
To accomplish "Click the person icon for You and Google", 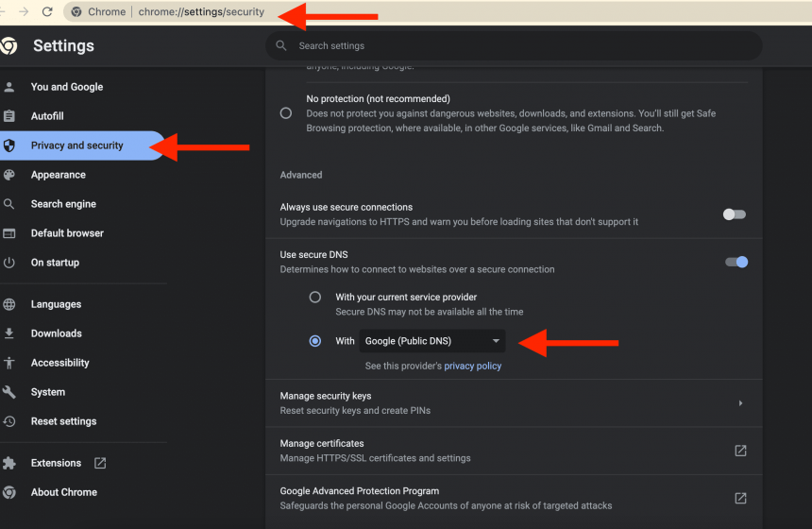I will [x=8, y=87].
